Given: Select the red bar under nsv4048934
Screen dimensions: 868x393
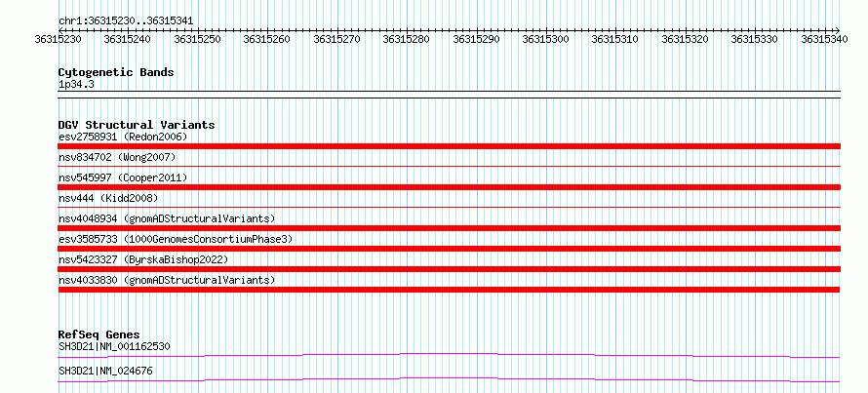Looking at the screenshot, I should [x=449, y=228].
